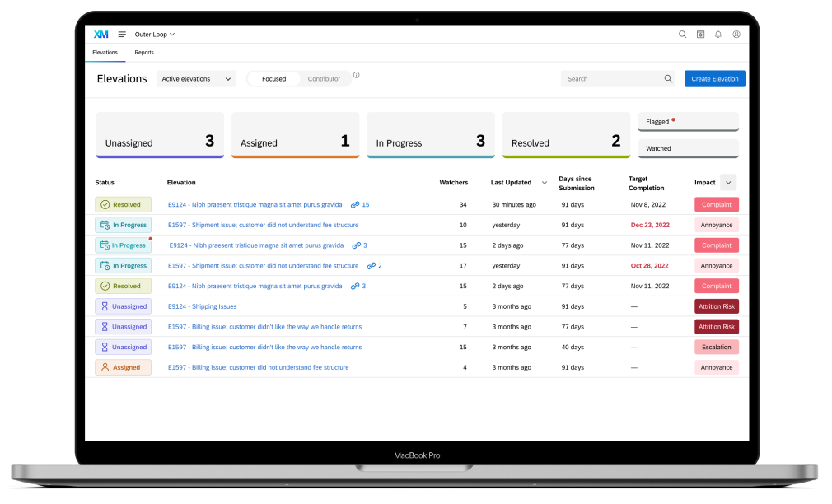Click the Target Completion column header
This screenshot has height=504, width=832.
[647, 184]
